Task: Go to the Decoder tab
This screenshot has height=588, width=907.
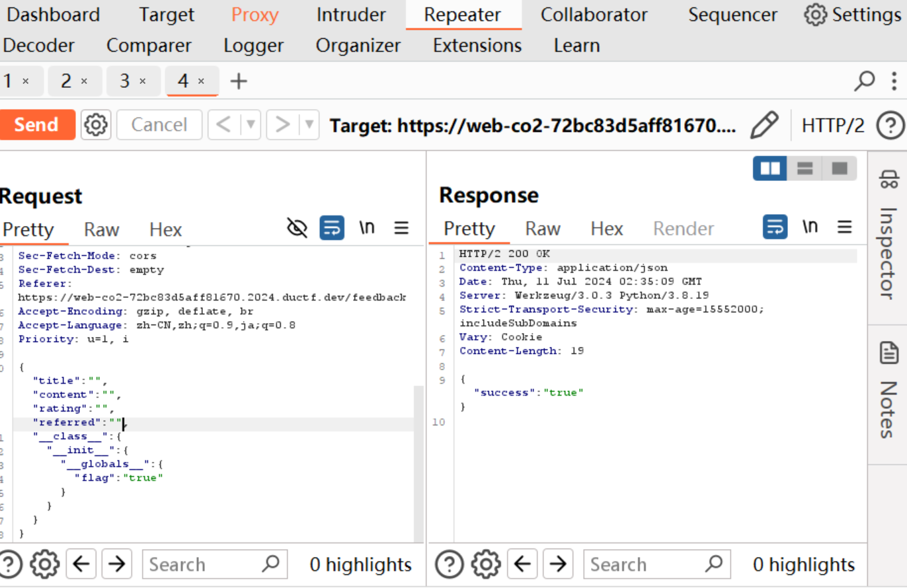Action: point(38,46)
